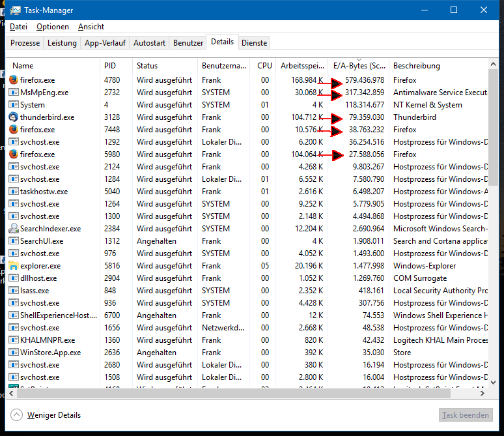Viewport: 504px width, 436px height.
Task: Click the svchost.exe icon for PID 2124
Action: click(14, 167)
